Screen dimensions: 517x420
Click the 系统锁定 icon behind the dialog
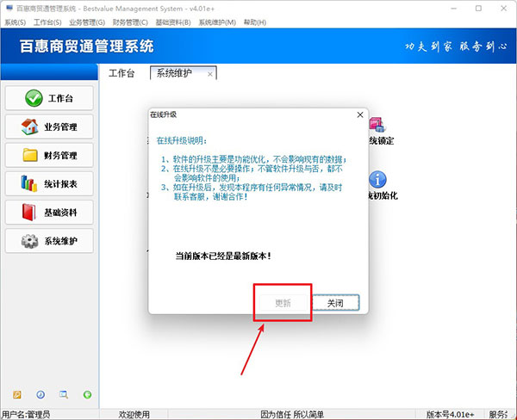[x=378, y=125]
